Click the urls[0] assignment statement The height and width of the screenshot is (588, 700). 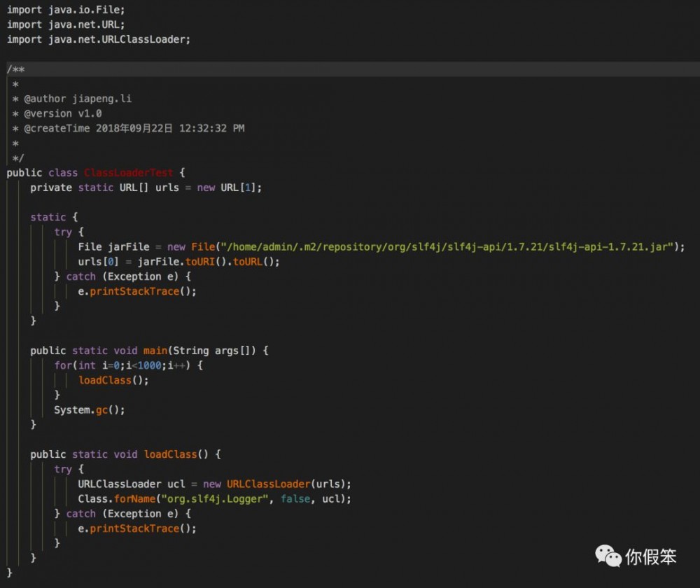click(x=178, y=262)
